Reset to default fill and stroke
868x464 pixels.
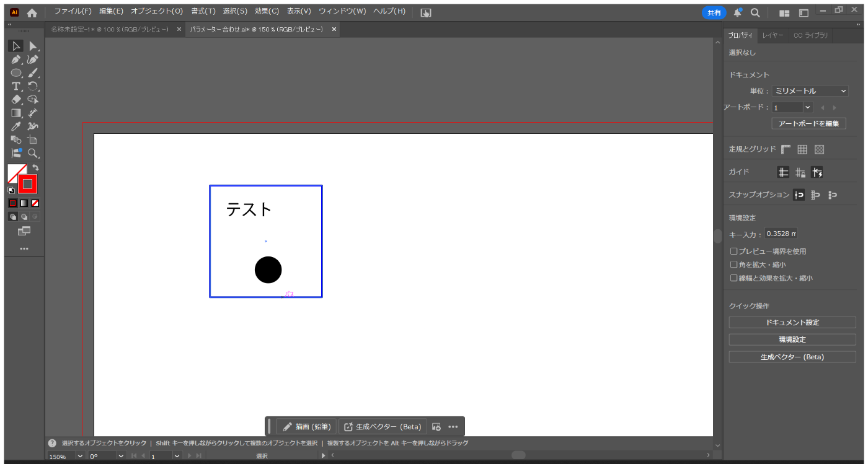click(x=11, y=190)
